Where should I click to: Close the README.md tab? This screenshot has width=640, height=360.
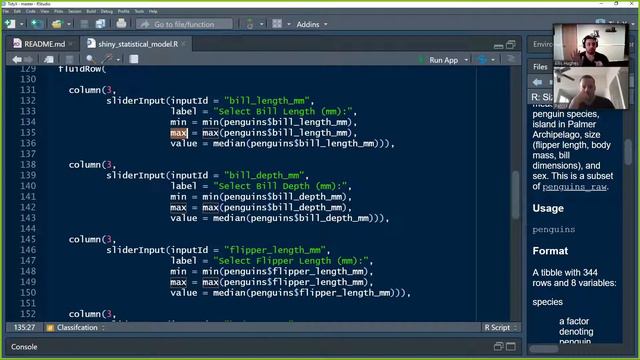(x=71, y=44)
